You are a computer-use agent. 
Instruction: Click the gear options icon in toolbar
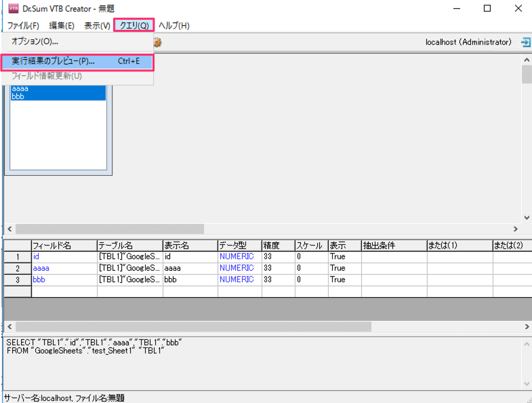click(157, 42)
